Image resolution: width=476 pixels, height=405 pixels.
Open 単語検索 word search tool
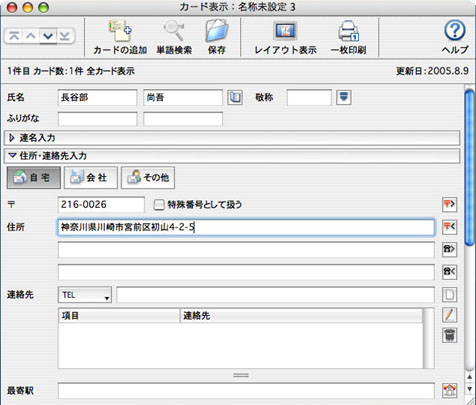(174, 31)
